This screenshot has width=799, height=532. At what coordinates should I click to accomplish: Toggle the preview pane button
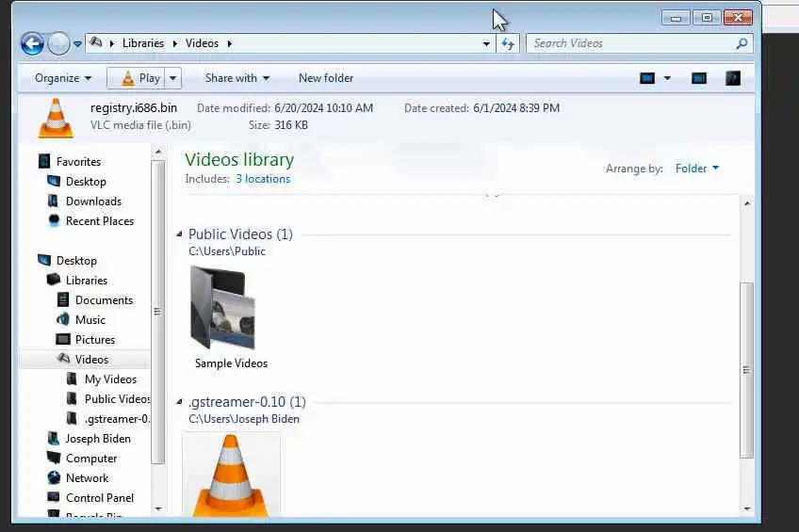point(698,78)
